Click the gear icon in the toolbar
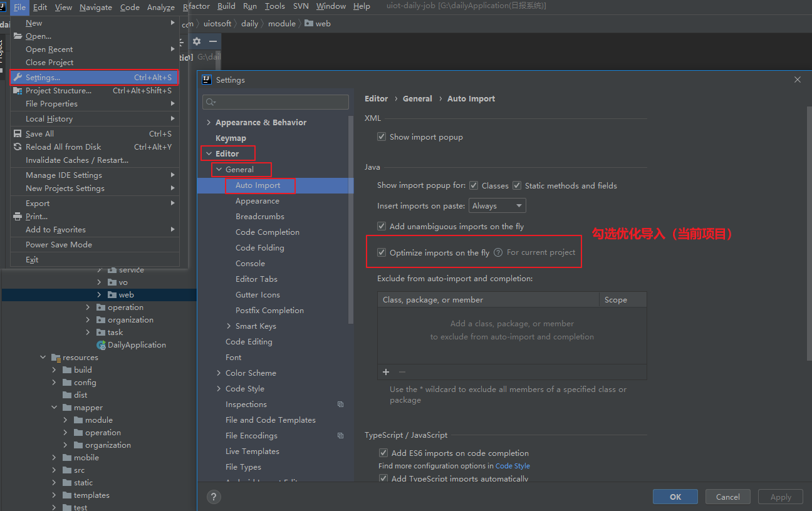This screenshot has width=812, height=511. point(196,41)
